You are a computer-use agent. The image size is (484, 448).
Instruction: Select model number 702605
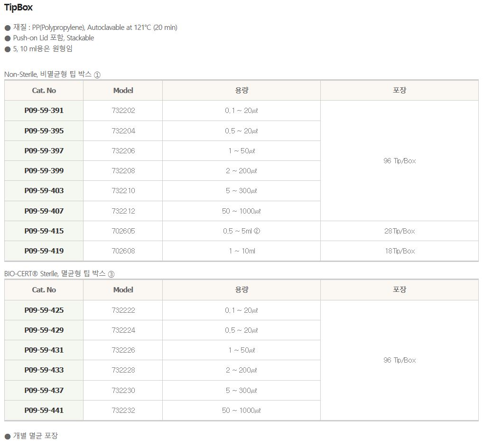coord(123,231)
